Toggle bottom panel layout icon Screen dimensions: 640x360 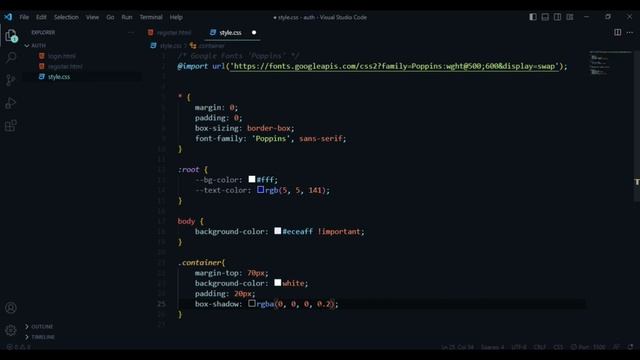point(545,17)
